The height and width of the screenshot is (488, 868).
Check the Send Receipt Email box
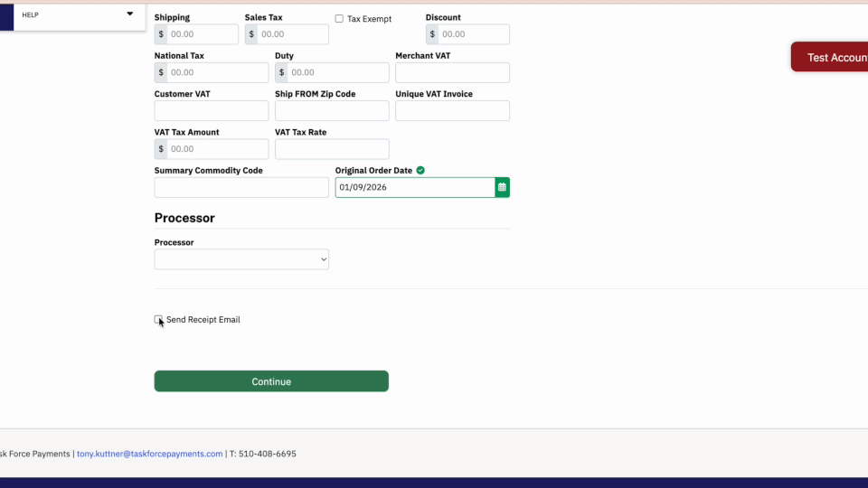pyautogui.click(x=158, y=319)
